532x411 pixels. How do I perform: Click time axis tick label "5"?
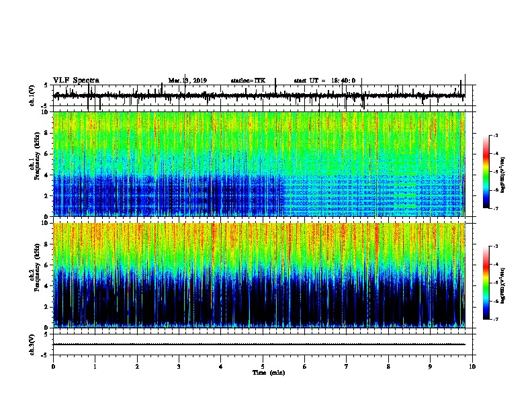pyautogui.click(x=263, y=366)
